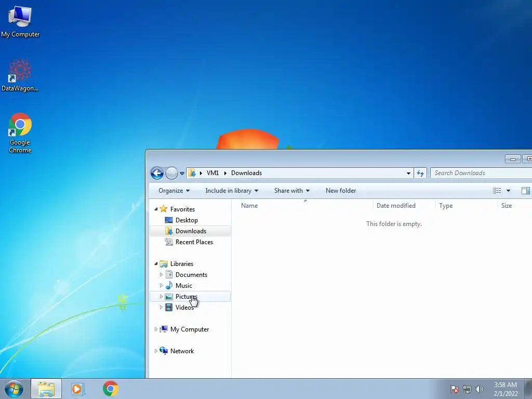Select Libraries in the navigation pane
The image size is (532, 399).
181,263
